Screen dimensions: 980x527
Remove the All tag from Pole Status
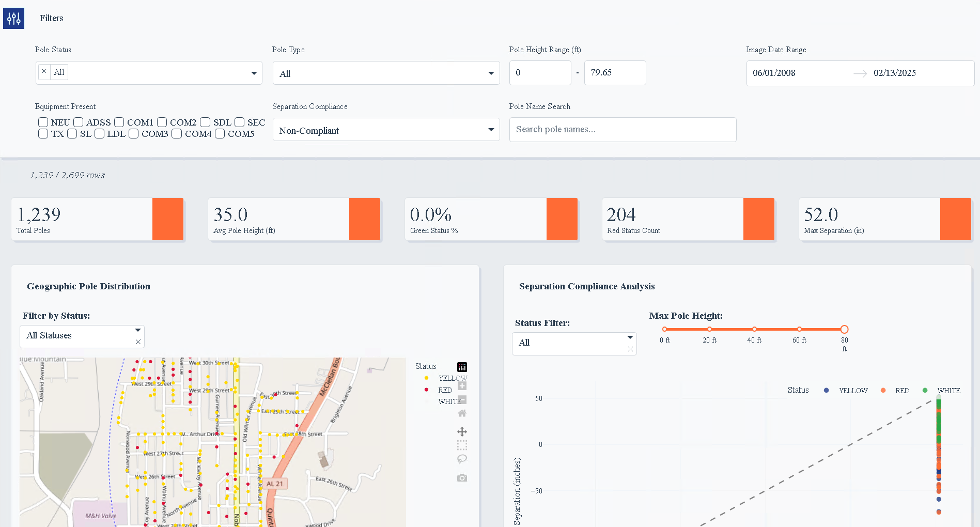[x=44, y=72]
